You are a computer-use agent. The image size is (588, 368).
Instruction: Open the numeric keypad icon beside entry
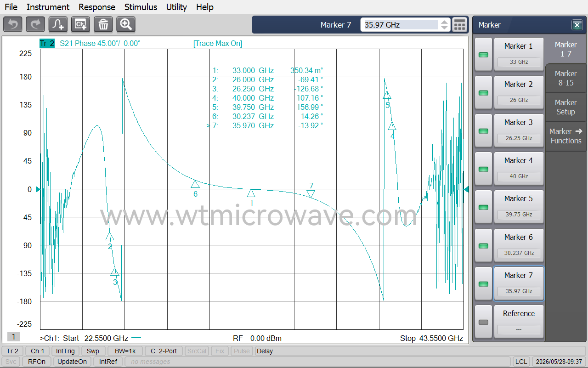coord(460,25)
